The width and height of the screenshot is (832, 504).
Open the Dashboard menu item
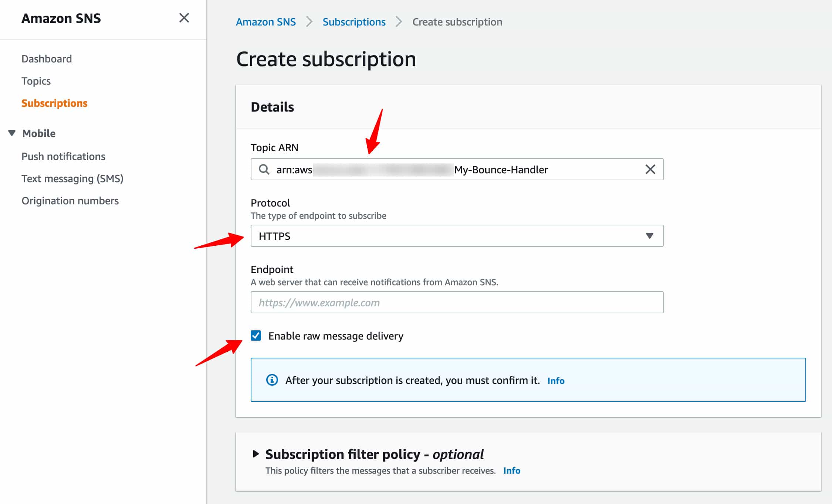coord(47,59)
